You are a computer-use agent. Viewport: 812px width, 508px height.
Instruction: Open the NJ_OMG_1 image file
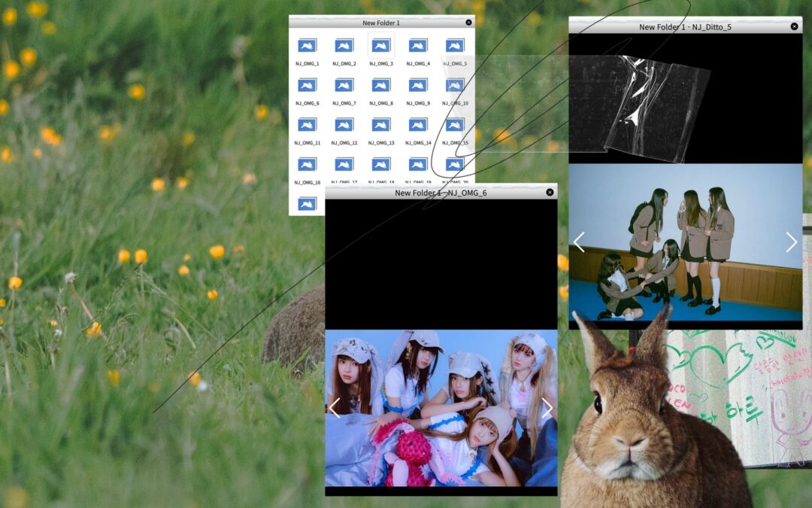pyautogui.click(x=307, y=46)
